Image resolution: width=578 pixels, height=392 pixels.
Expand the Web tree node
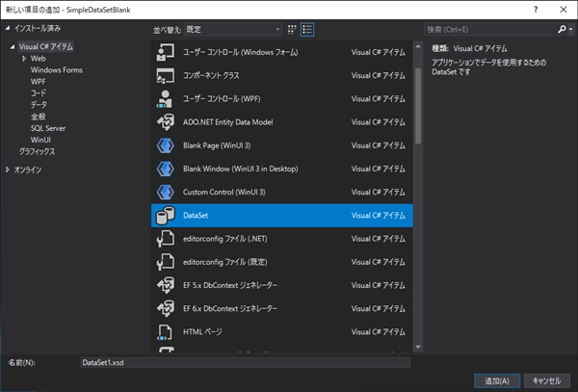point(24,59)
